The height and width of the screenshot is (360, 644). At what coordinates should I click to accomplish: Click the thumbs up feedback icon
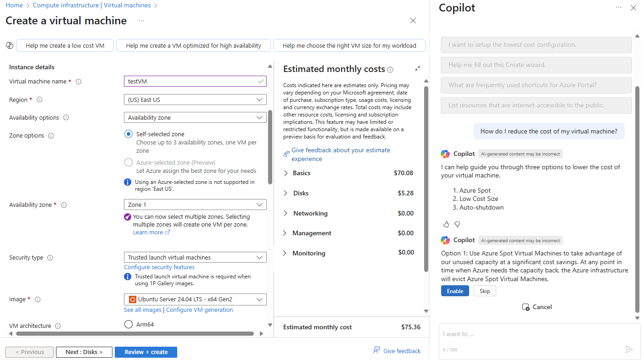pyautogui.click(x=446, y=224)
